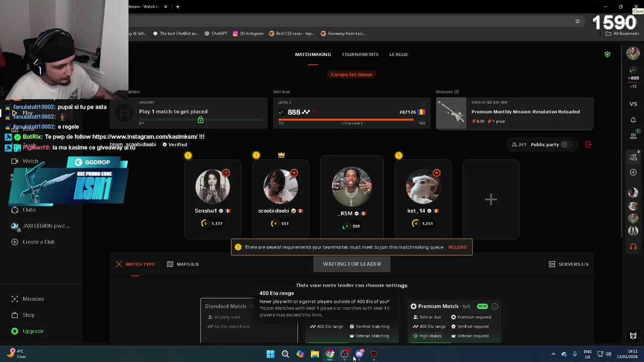Switch to the TOURNAMENTS tab
This screenshot has width=644, height=362.
[360, 54]
